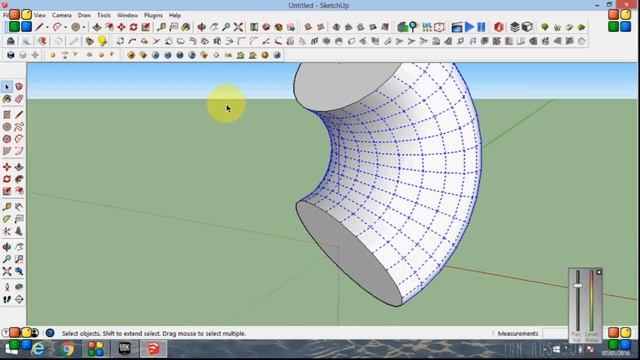Pick the Tape Measure tool in left toolbar
The height and width of the screenshot is (360, 640).
point(7,207)
